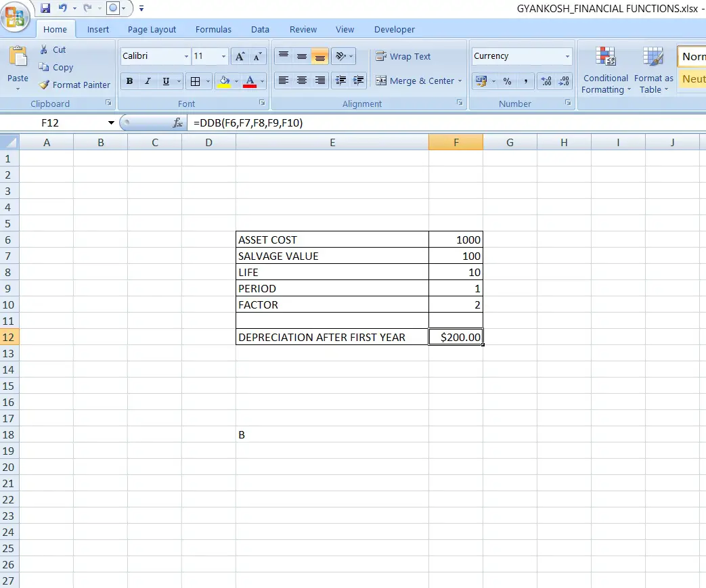Activate Format Painter
Image resolution: width=706 pixels, height=588 pixels.
click(74, 85)
